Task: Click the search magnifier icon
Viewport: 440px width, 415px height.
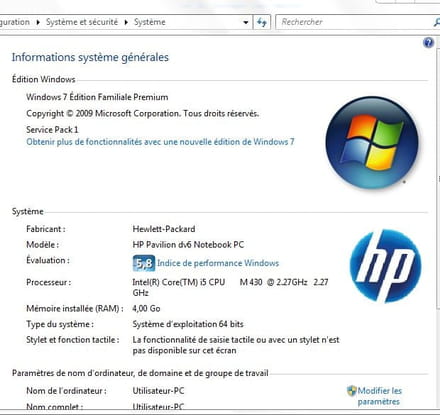Action: tap(437, 22)
